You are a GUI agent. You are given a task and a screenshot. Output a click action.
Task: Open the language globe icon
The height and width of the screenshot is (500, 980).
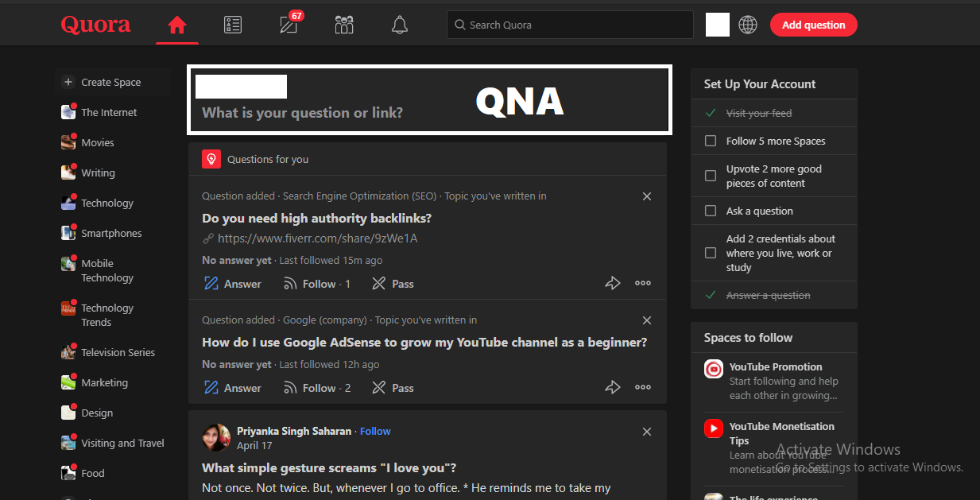pos(748,25)
